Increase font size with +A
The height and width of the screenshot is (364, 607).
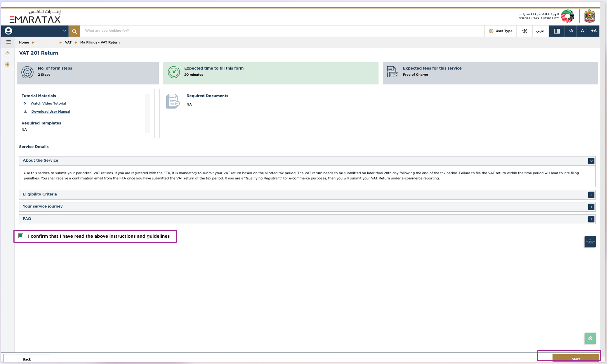pyautogui.click(x=594, y=31)
